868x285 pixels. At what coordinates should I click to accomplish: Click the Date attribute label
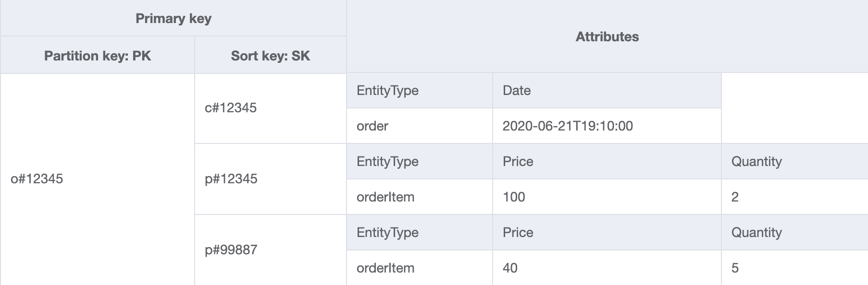(x=607, y=90)
